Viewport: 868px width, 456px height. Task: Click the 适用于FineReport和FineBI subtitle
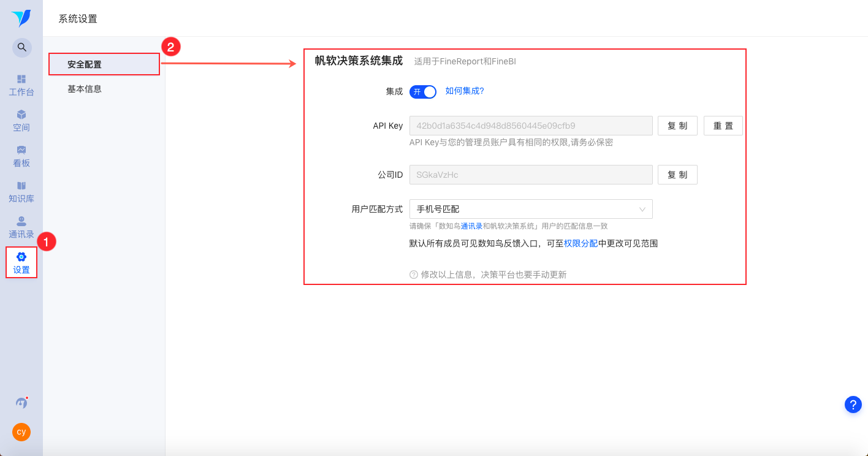[465, 61]
